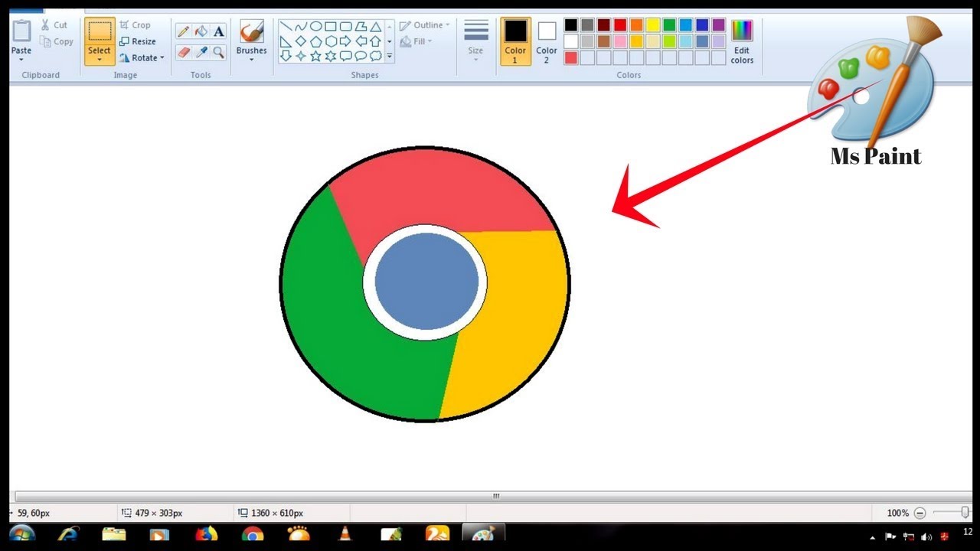
Task: Select the Magnifier tool
Action: (218, 52)
